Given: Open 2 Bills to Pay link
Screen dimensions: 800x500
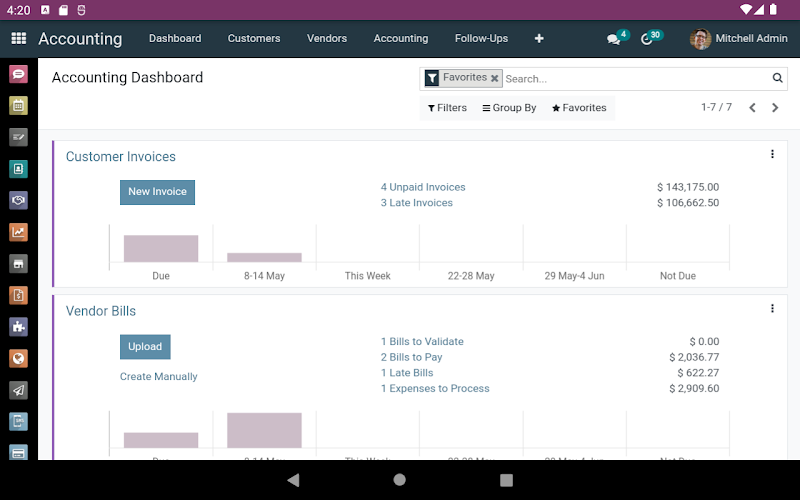Looking at the screenshot, I should [x=411, y=357].
